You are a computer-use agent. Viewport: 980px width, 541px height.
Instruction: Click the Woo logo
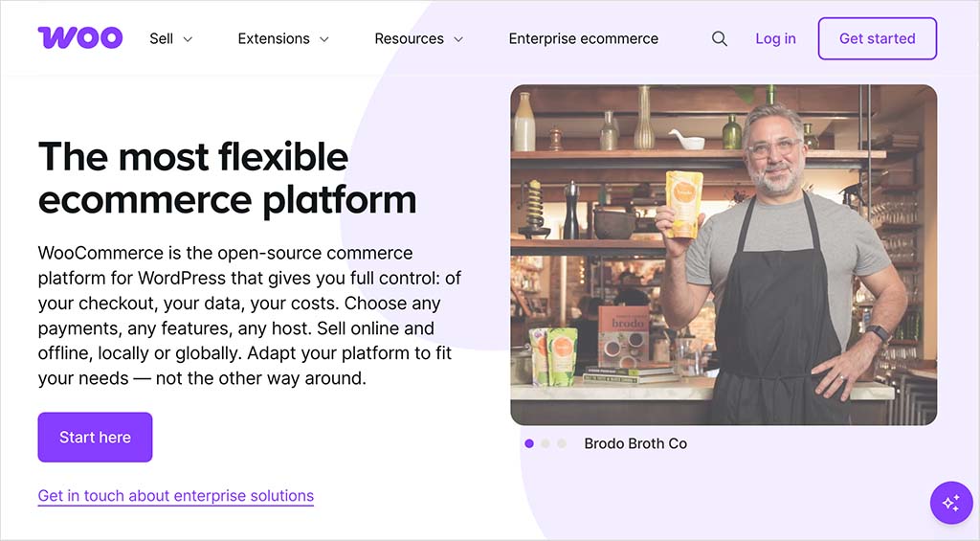pos(80,37)
